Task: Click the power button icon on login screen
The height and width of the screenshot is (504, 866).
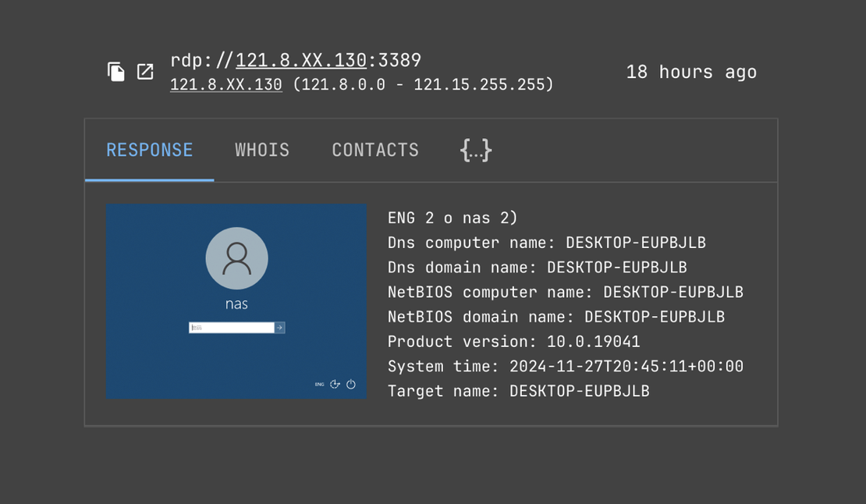Action: (350, 384)
